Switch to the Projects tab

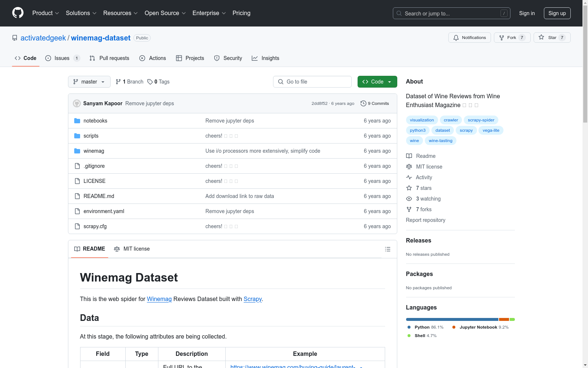click(x=190, y=58)
